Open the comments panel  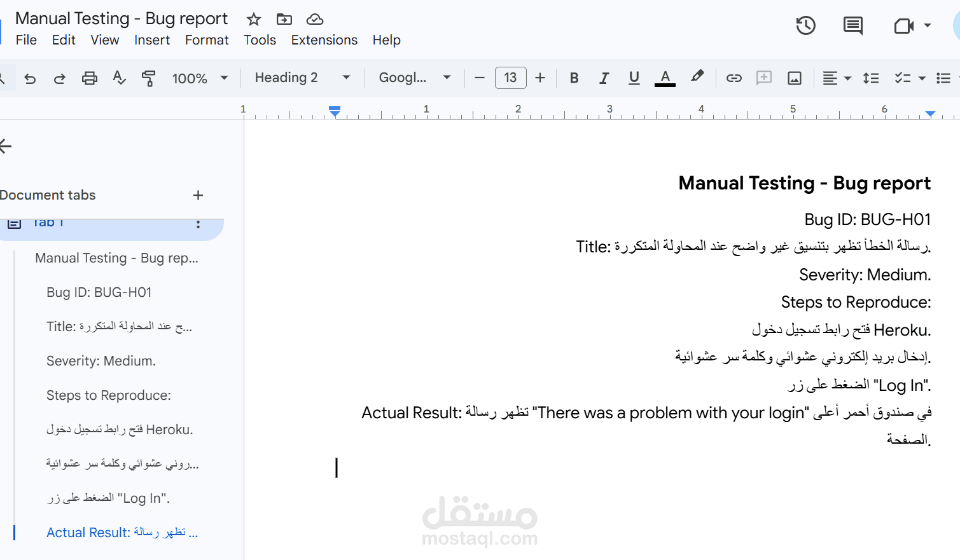click(852, 25)
